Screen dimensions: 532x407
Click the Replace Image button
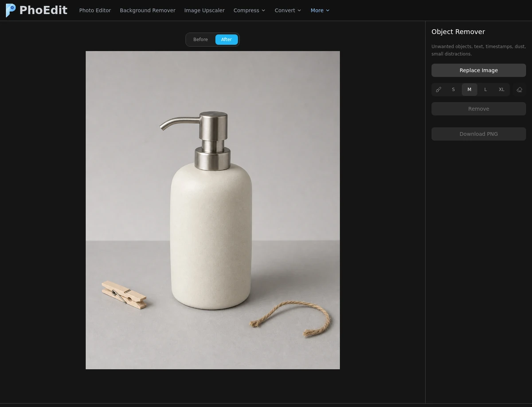(479, 70)
